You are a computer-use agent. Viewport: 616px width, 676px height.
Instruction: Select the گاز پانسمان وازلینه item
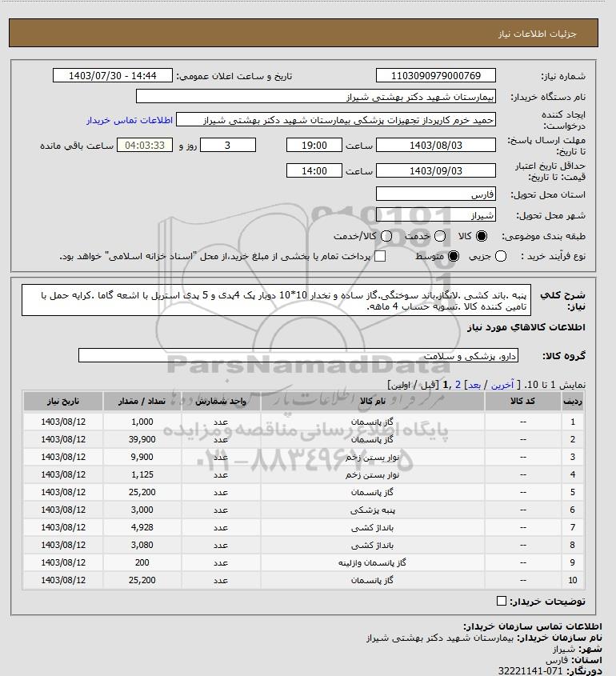click(372, 562)
